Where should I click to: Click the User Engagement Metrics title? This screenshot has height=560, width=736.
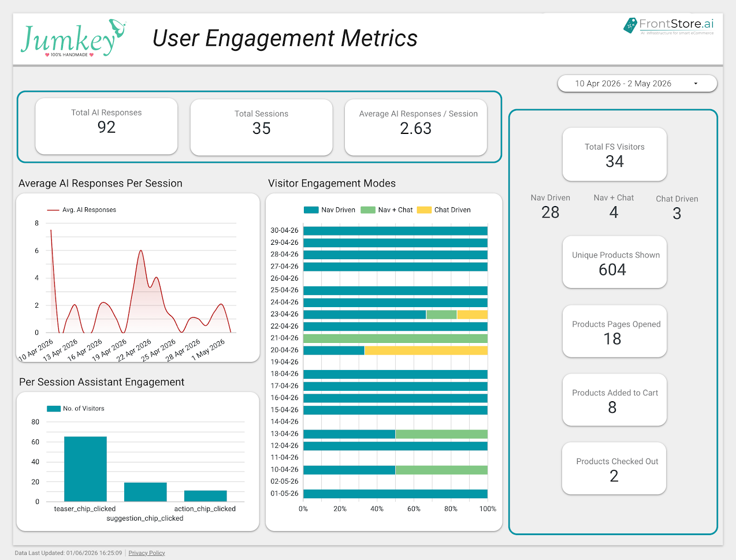point(285,39)
